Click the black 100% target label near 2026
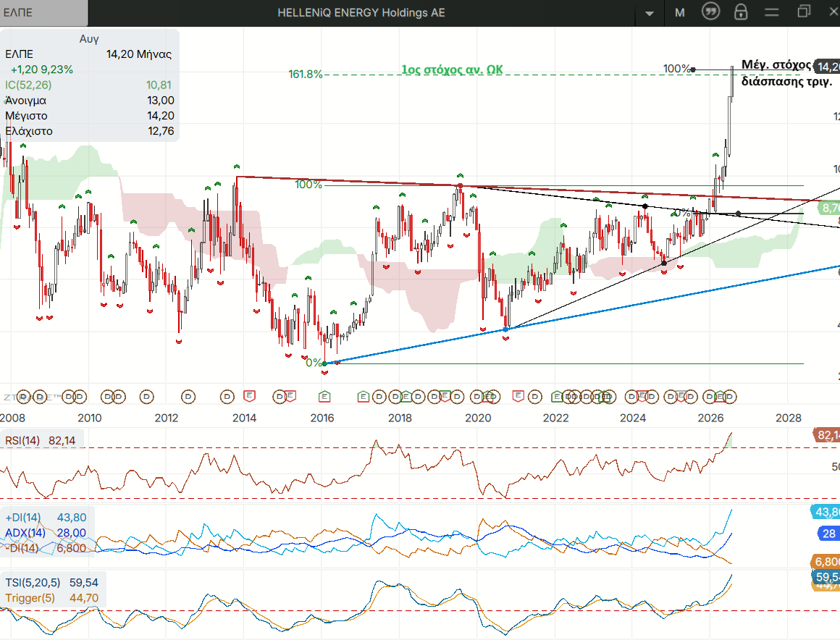The width and height of the screenshot is (840, 640). (676, 69)
